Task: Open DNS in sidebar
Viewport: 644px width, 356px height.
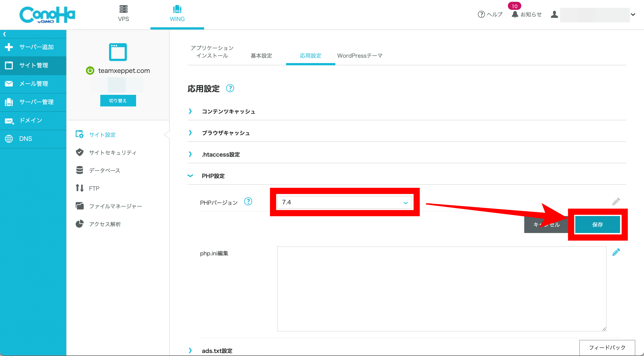Action: click(33, 139)
